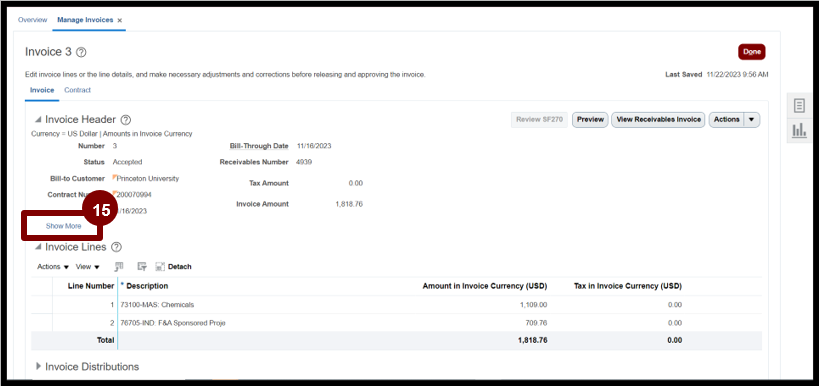The image size is (819, 386).
Task: Open the bar chart panel icon on right sidebar
Action: click(799, 131)
